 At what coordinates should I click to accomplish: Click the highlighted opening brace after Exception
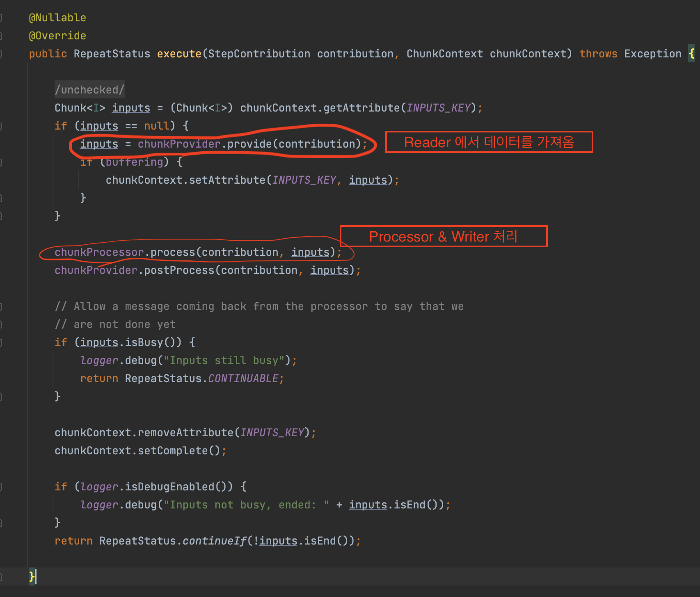691,54
